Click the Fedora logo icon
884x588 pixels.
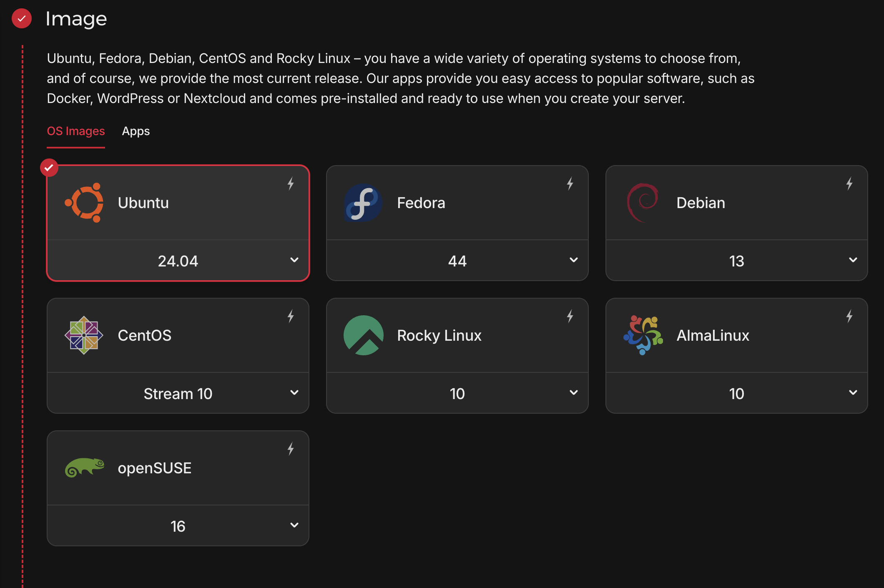click(363, 203)
